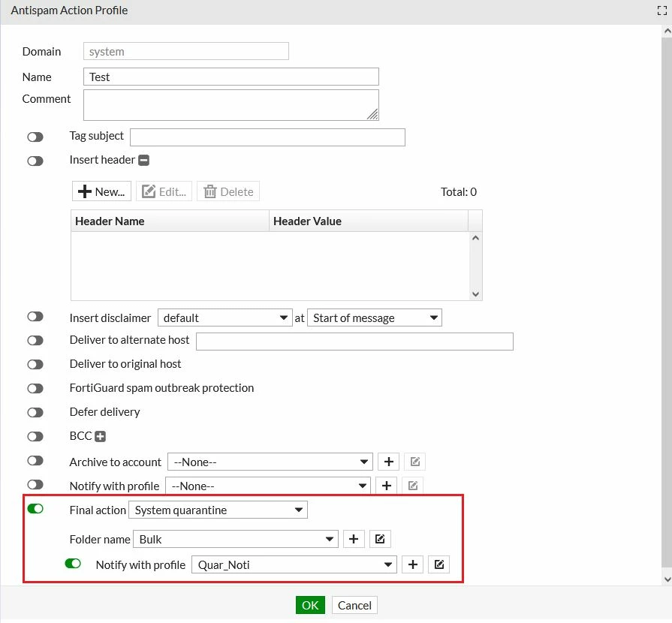
Task: Toggle Archive to account on
Action: (x=35, y=460)
